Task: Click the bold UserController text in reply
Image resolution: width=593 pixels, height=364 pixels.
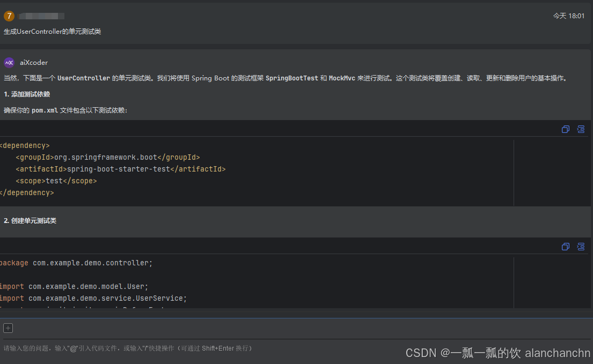Action: click(x=84, y=78)
